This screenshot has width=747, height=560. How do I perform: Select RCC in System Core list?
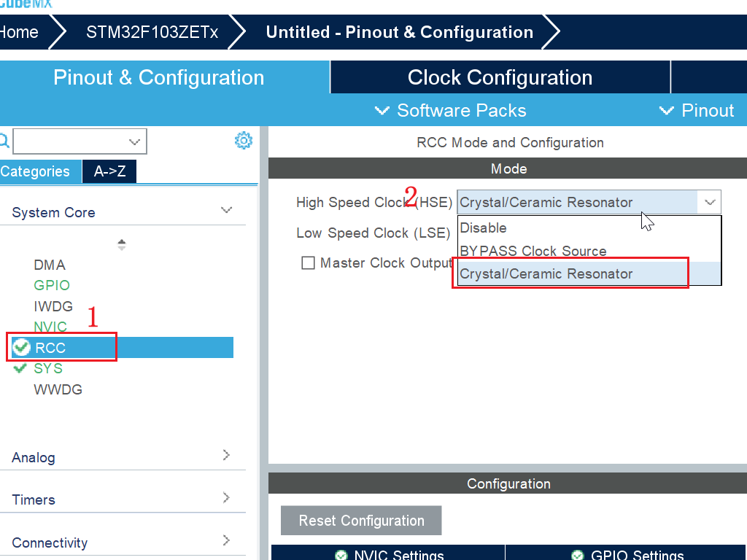pos(122,348)
